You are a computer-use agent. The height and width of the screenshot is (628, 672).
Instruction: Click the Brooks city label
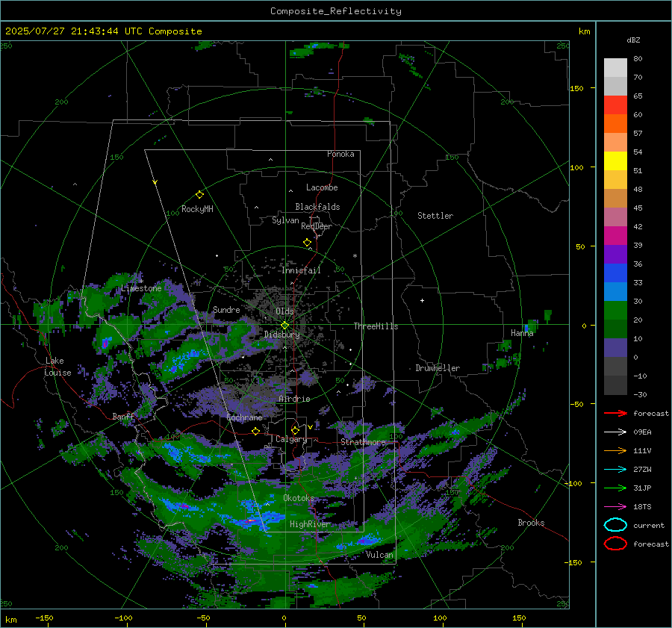pos(531,523)
